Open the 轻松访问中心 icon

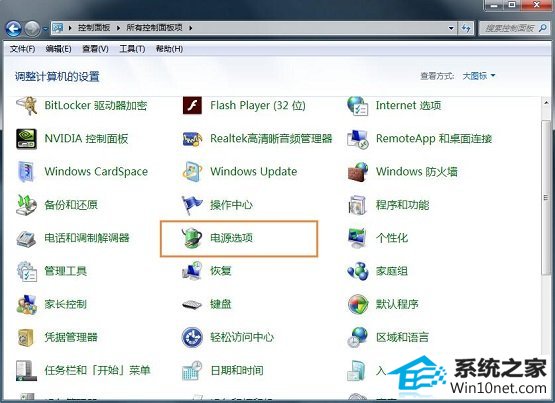192,338
